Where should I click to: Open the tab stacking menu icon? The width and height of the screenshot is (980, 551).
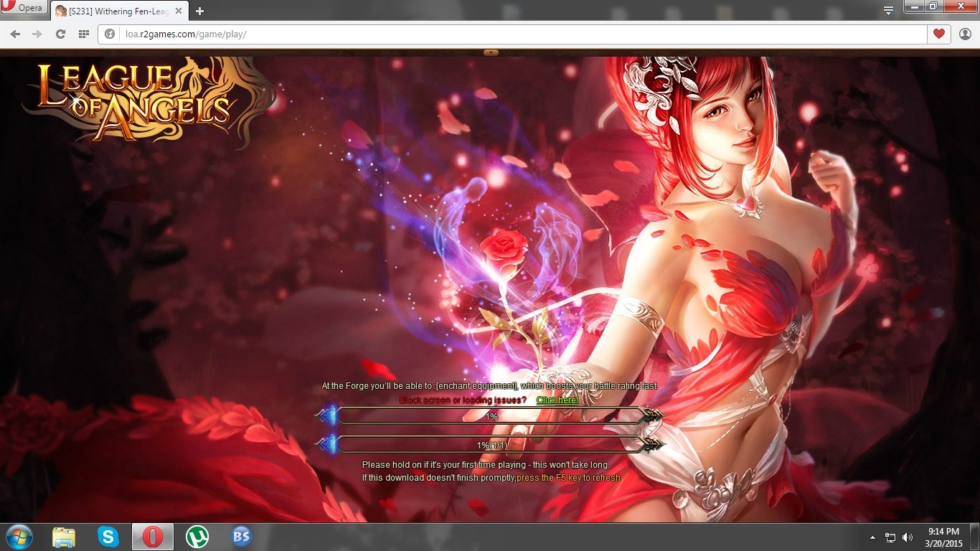pyautogui.click(x=888, y=10)
